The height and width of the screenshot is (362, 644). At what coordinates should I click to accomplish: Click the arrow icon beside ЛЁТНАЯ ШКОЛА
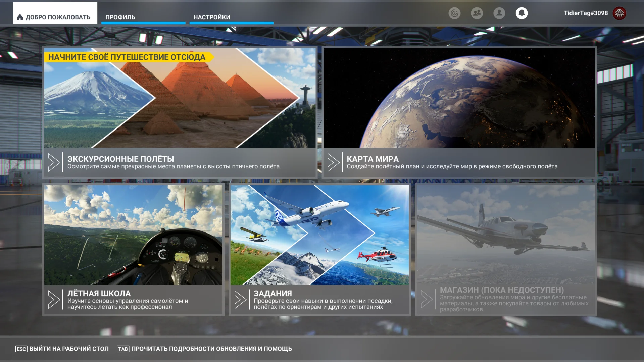[x=54, y=299]
